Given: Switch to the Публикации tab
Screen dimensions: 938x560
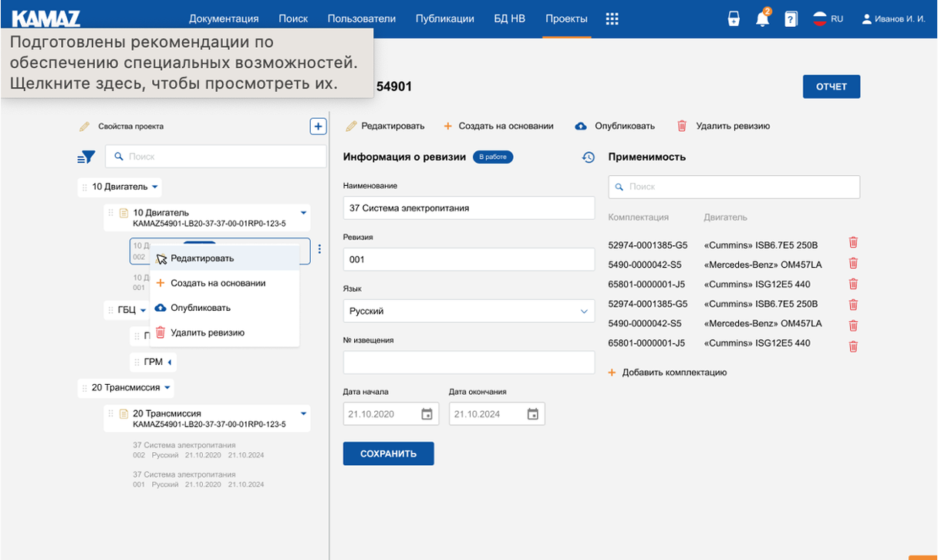Looking at the screenshot, I should [444, 19].
